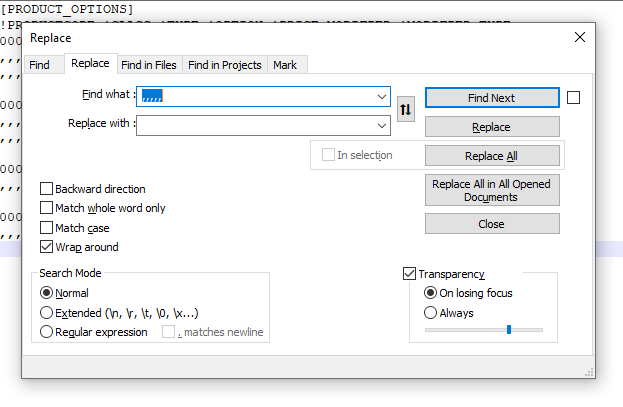Viewport: 623px width, 407px height.
Task: Click Replace All in All Opened Documents
Action: click(x=491, y=190)
